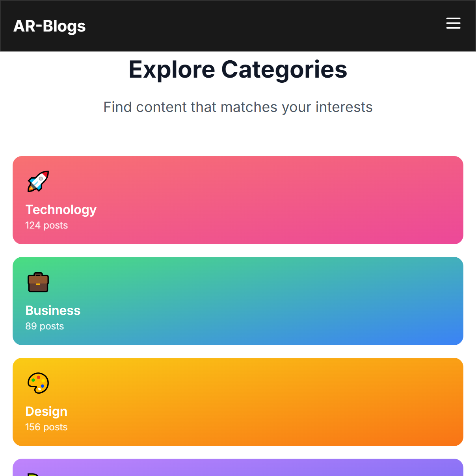Click the "Find content that matches your interests" subtitle
476x476 pixels.
pyautogui.click(x=238, y=107)
